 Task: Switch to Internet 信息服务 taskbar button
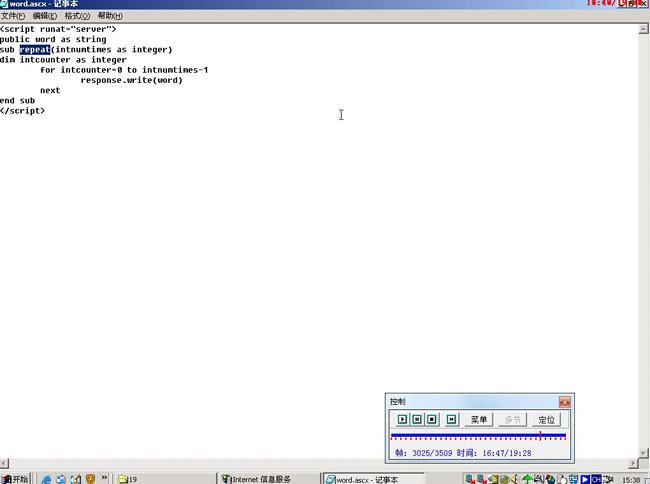pyautogui.click(x=269, y=479)
